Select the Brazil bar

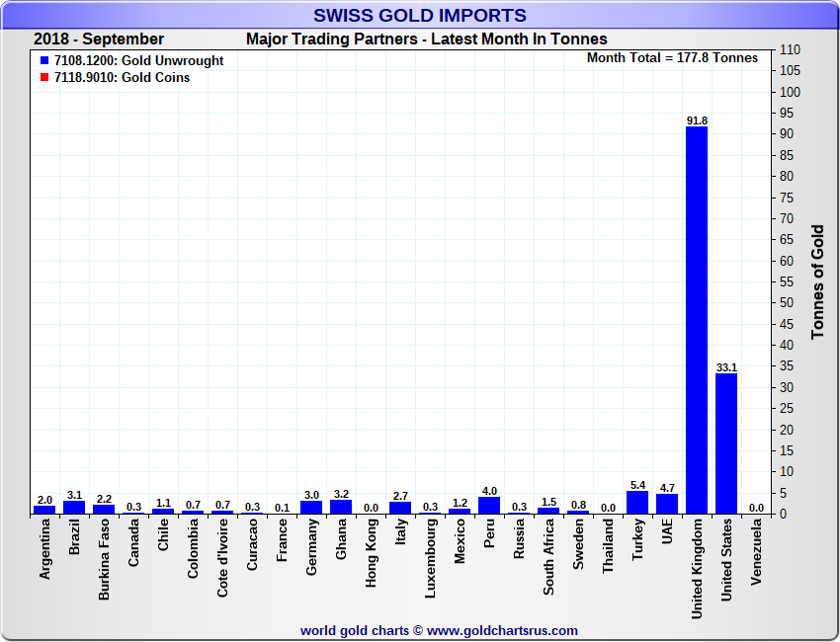74,508
